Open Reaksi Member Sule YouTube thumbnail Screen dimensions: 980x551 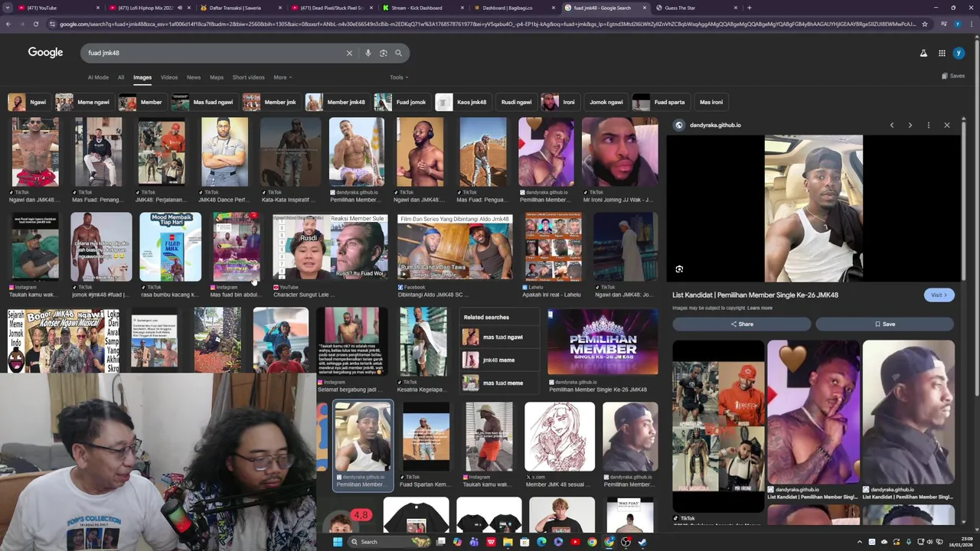pos(330,246)
